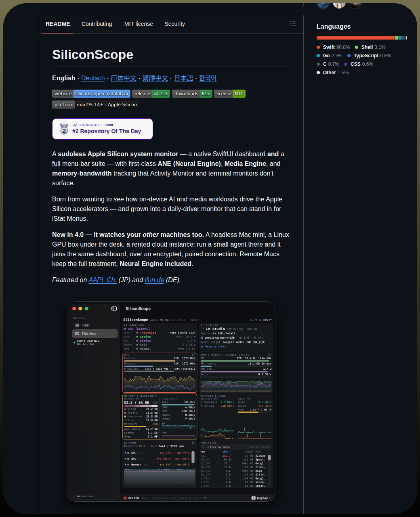The height and width of the screenshot is (517, 420).
Task: Click the Shell 3.1% language entry
Action: (x=370, y=47)
